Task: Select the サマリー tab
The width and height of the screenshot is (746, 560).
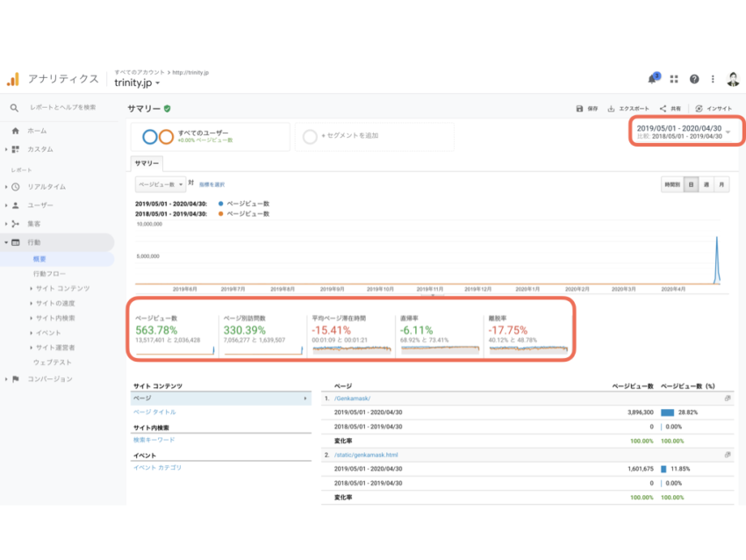Action: [147, 163]
